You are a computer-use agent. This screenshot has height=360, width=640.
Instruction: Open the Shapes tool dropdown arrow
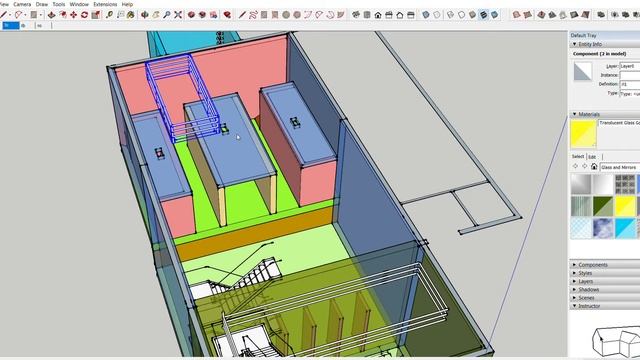[x=41, y=15]
